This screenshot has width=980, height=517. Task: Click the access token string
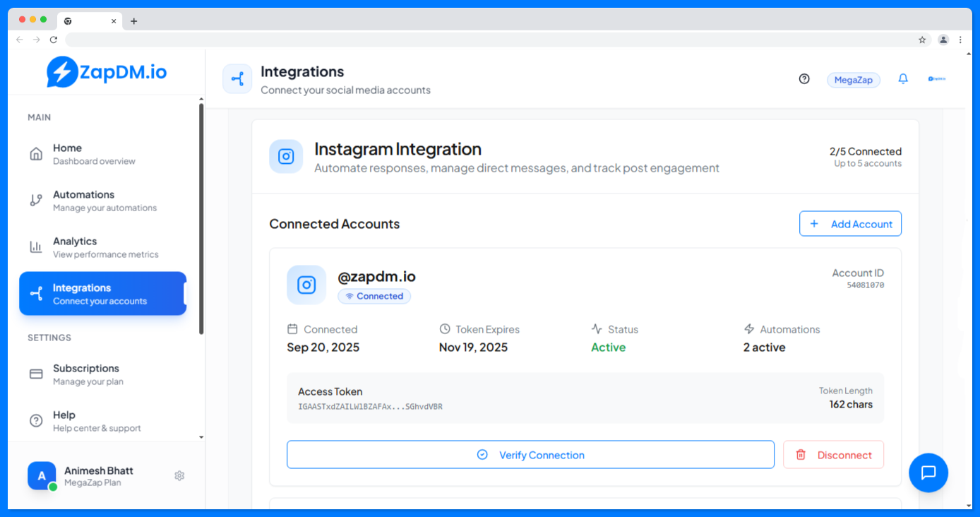pyautogui.click(x=371, y=407)
